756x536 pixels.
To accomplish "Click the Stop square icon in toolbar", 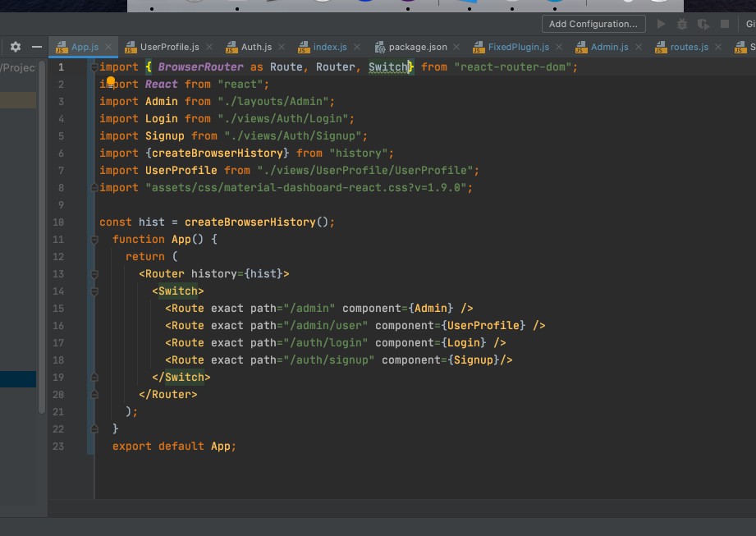I will [724, 25].
